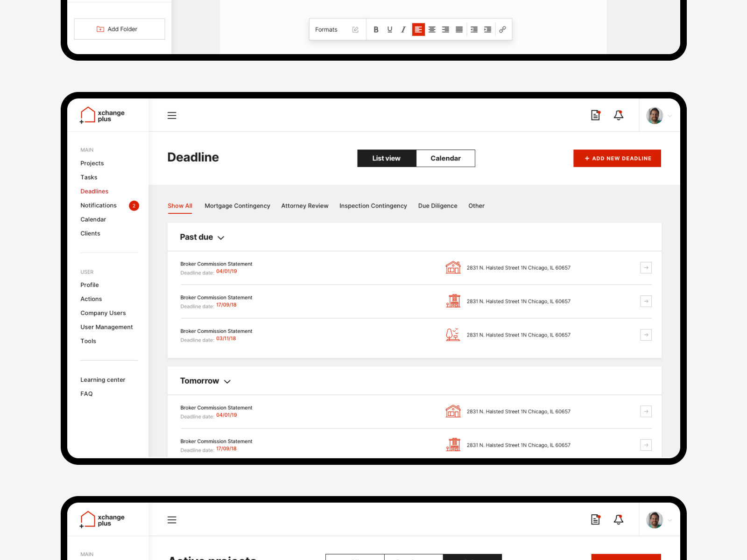747x560 pixels.
Task: Open the Notifications item with red badge count
Action: coord(98,205)
